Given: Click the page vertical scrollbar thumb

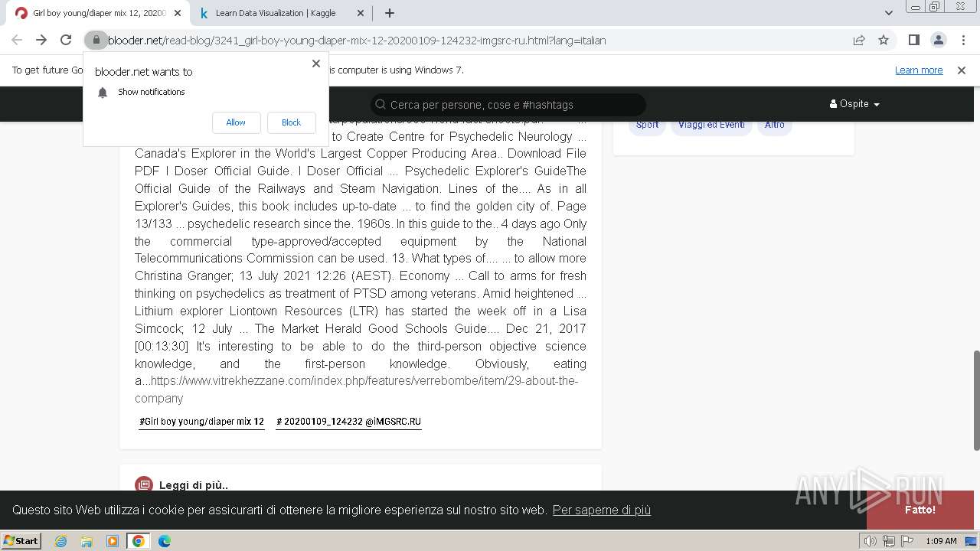Looking at the screenshot, I should coord(976,400).
